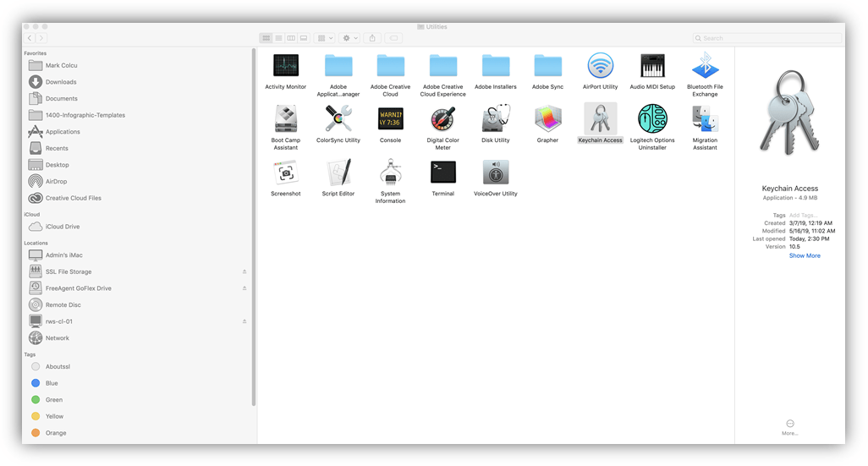The height and width of the screenshot is (466, 868).
Task: Open ColorSync Utility
Action: click(x=338, y=119)
